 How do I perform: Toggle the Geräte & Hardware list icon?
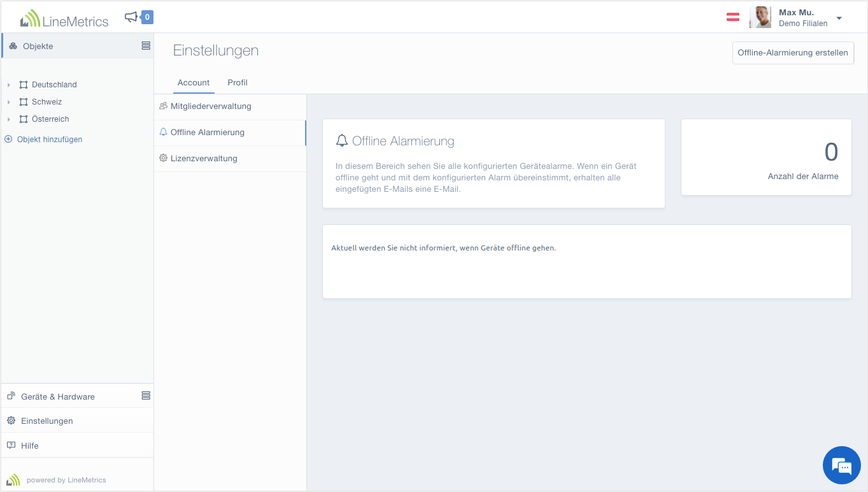146,396
